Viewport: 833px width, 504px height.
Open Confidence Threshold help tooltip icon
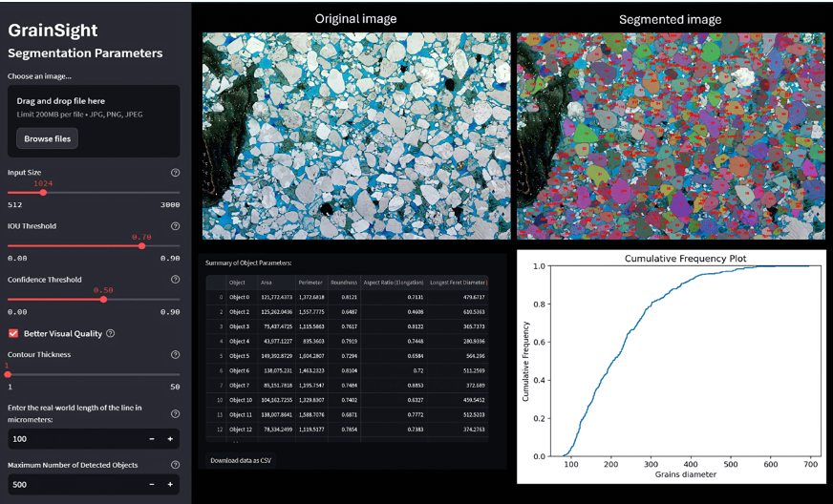(175, 280)
